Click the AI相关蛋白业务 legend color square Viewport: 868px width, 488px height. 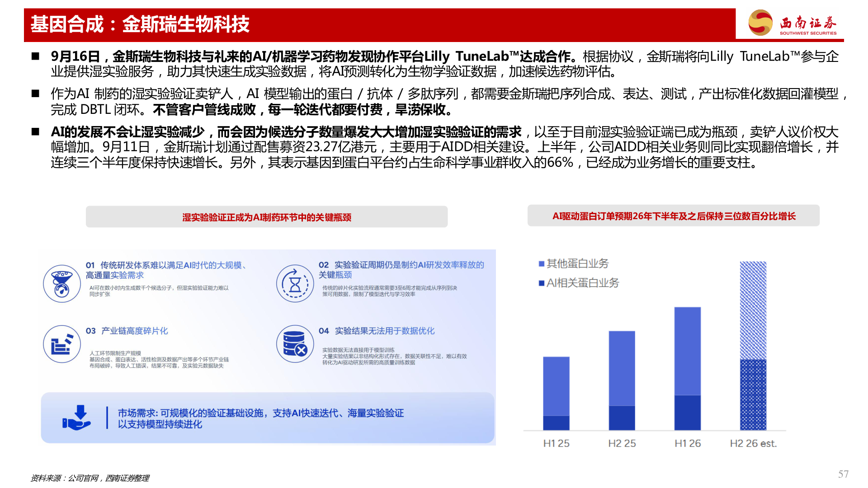coord(542,283)
